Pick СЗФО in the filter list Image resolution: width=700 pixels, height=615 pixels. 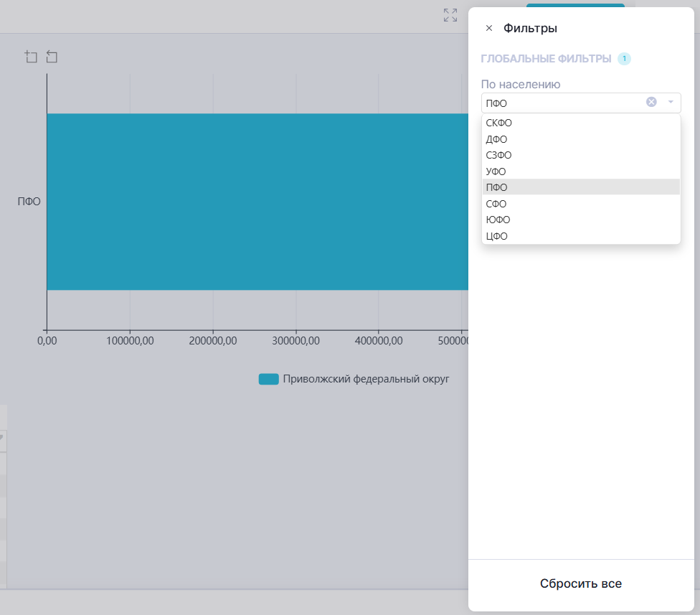tap(498, 155)
